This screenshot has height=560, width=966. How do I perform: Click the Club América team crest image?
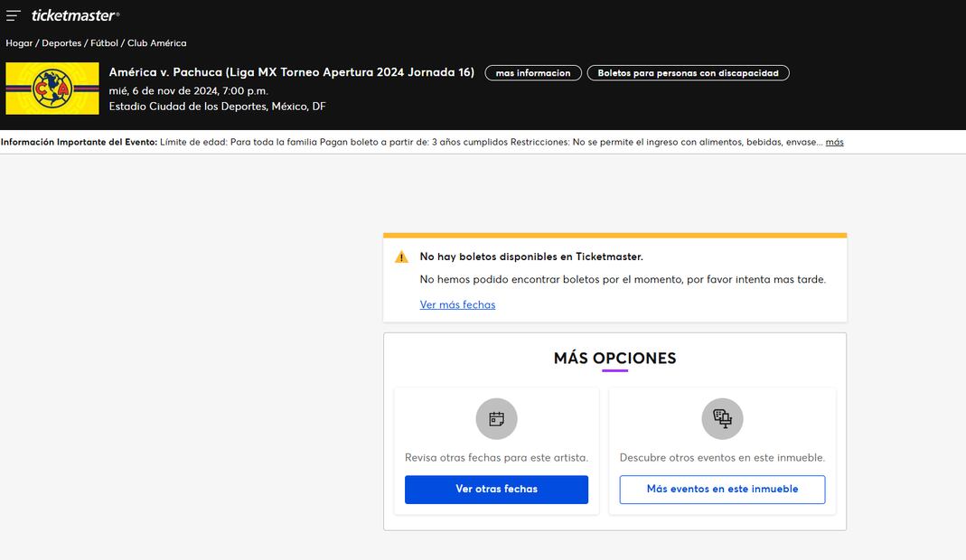(x=52, y=89)
